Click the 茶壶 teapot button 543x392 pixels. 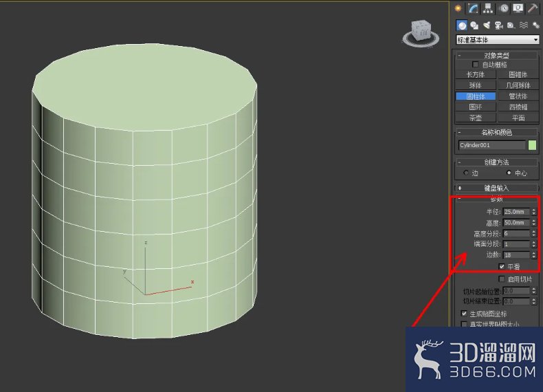click(x=476, y=118)
